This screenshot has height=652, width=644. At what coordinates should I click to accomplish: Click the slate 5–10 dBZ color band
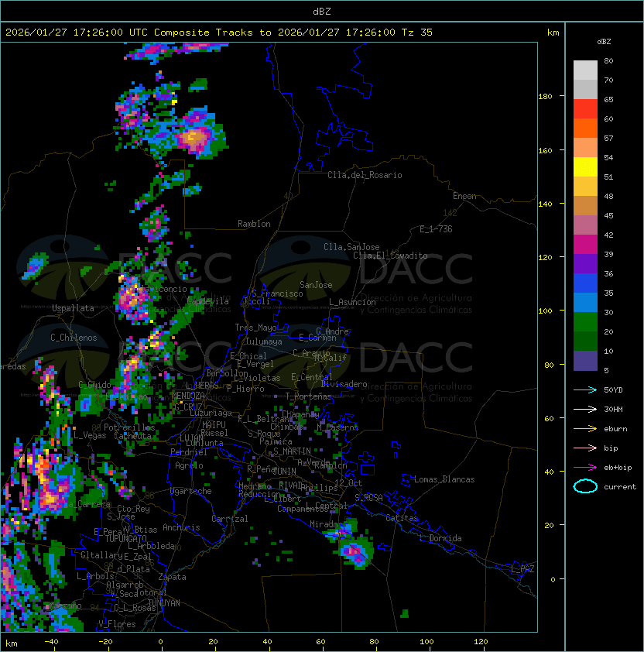585,361
